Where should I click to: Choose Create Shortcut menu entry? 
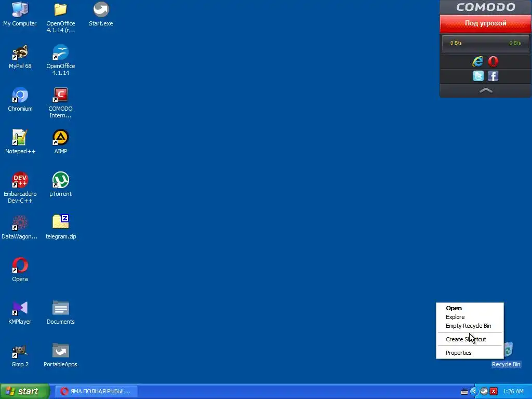[470, 339]
